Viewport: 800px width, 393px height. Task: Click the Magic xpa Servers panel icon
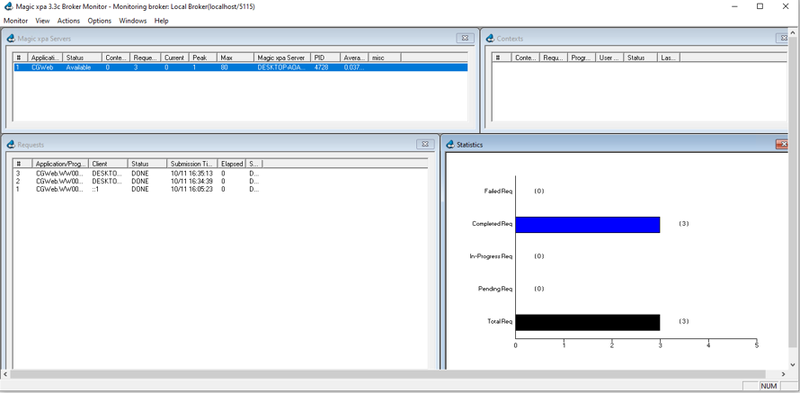coord(11,38)
